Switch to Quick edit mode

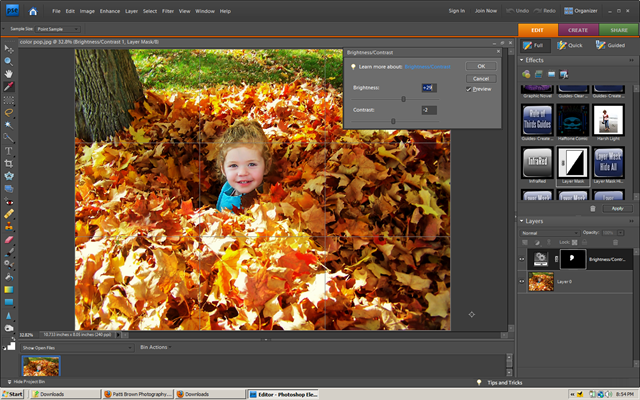tap(570, 45)
